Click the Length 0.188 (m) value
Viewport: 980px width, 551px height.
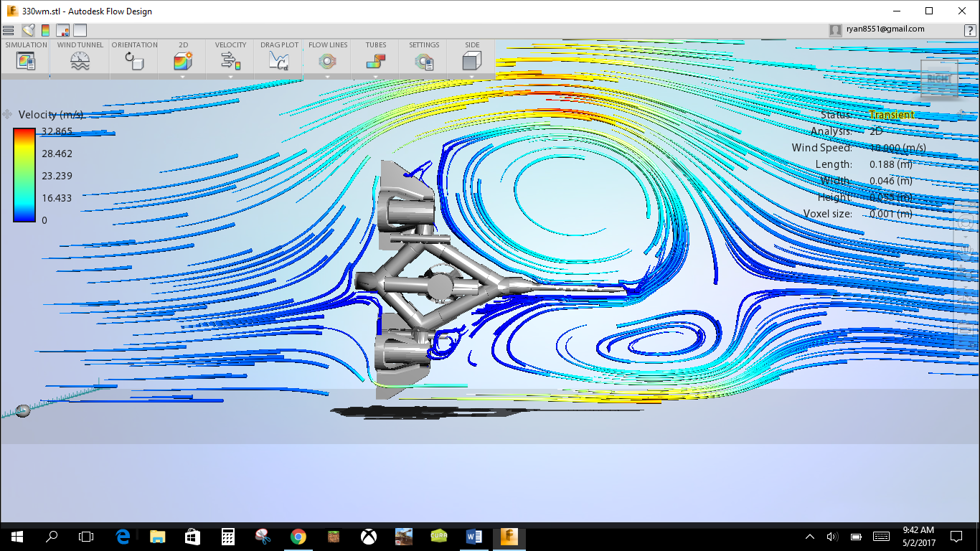[x=891, y=164]
